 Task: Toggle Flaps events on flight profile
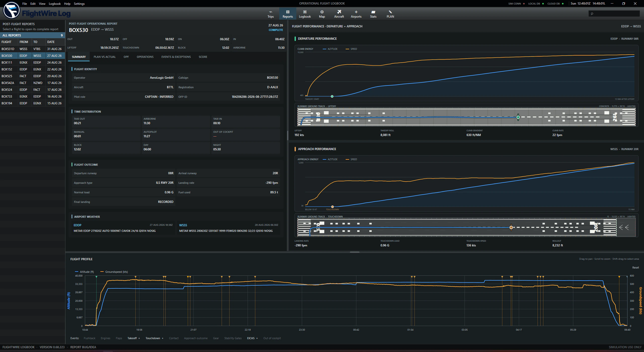[119, 338]
